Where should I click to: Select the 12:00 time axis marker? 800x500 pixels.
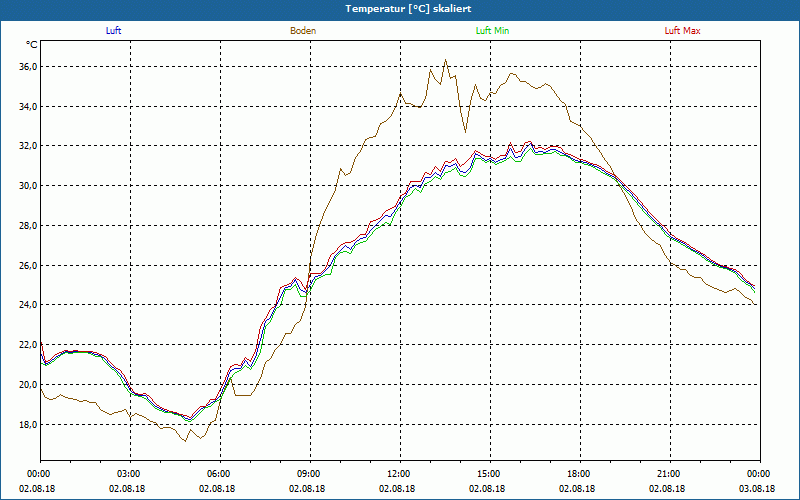[399, 474]
